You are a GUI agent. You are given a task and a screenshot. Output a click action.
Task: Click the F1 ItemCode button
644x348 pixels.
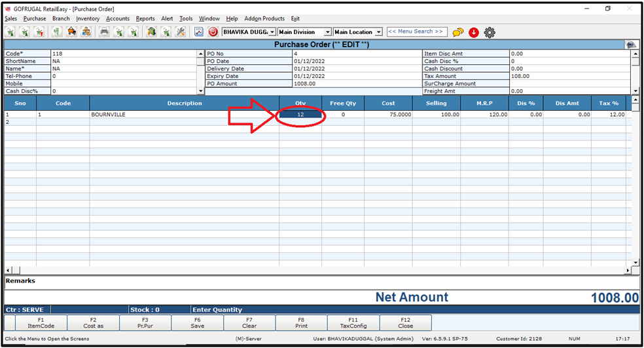tap(41, 323)
